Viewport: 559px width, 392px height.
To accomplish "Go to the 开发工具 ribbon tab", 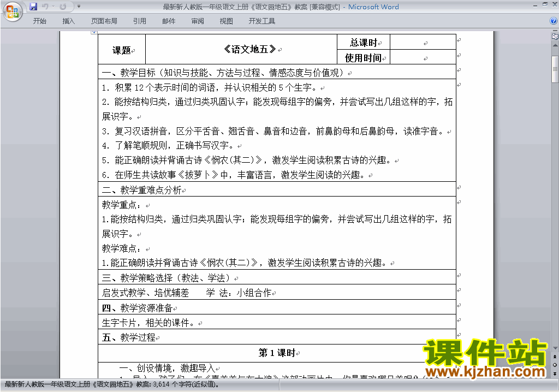I will click(x=262, y=21).
